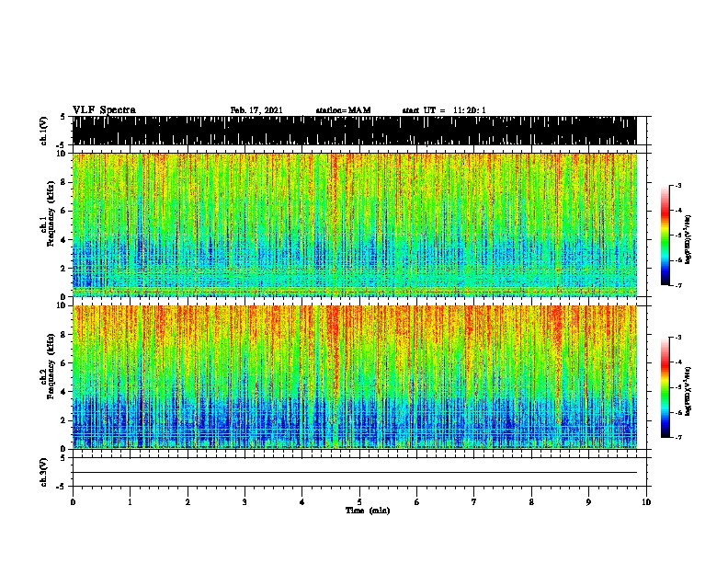The height and width of the screenshot is (563, 728).
Task: Click the ch.1 spectrogram panel
Action: [x=354, y=224]
